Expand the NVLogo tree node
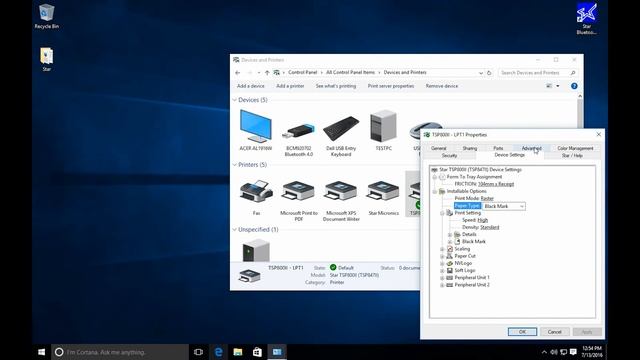The width and height of the screenshot is (640, 360). 442,263
